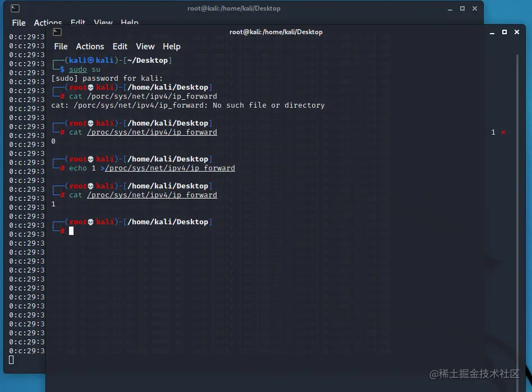
Task: Open the Help menu in front terminal
Action: tap(172, 47)
